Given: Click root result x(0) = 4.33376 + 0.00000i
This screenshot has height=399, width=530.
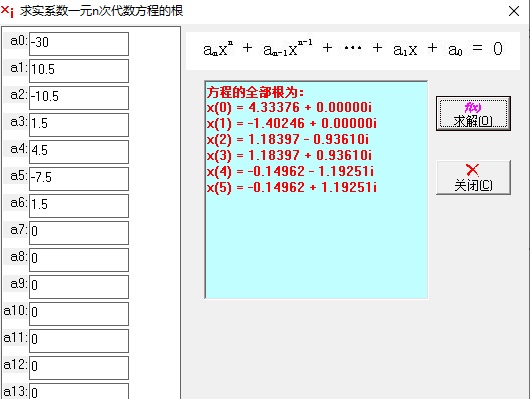Looking at the screenshot, I should pyautogui.click(x=289, y=108).
